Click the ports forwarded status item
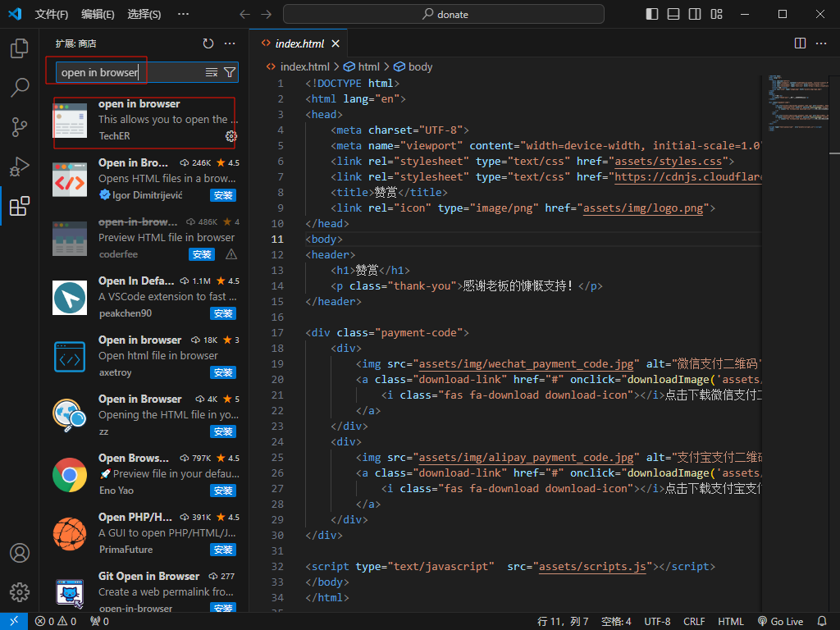 tap(99, 622)
